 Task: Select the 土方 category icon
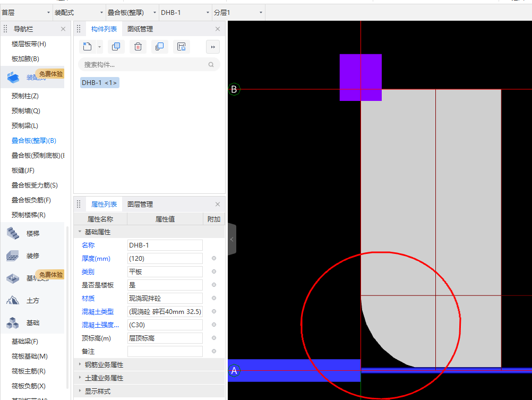(13, 300)
